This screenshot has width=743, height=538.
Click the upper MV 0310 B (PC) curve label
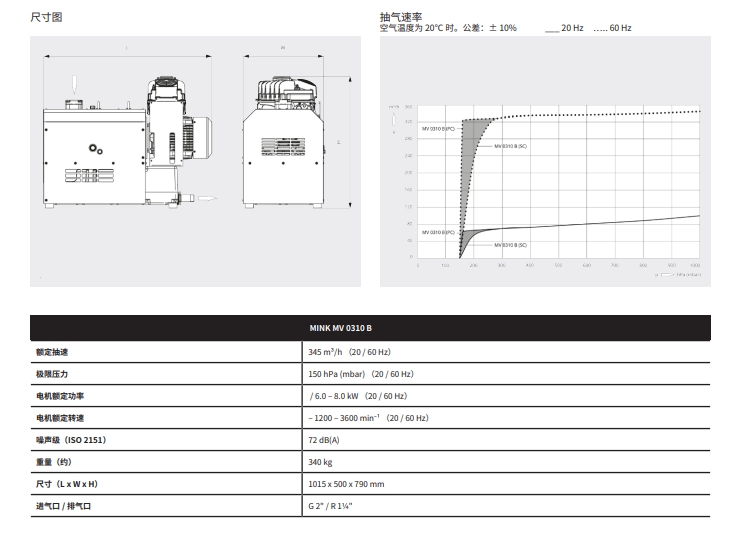click(x=438, y=129)
